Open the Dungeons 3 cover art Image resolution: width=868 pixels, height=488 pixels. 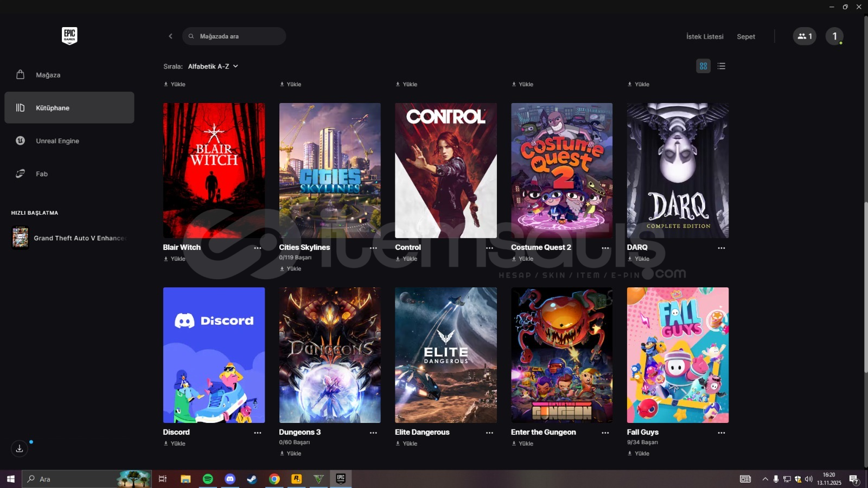pyautogui.click(x=330, y=355)
